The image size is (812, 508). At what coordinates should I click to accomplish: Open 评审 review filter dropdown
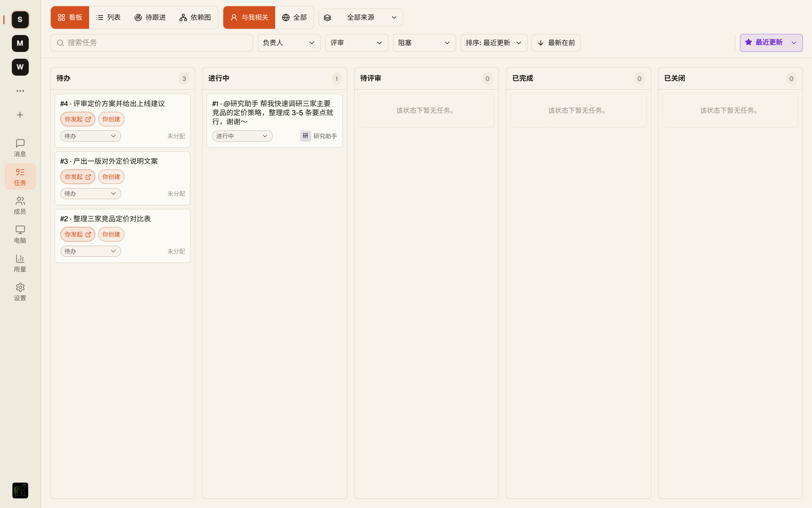[x=357, y=43]
